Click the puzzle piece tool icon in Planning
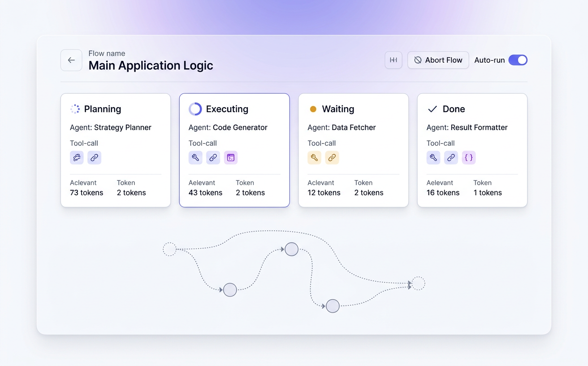The width and height of the screenshot is (588, 366). 77,157
